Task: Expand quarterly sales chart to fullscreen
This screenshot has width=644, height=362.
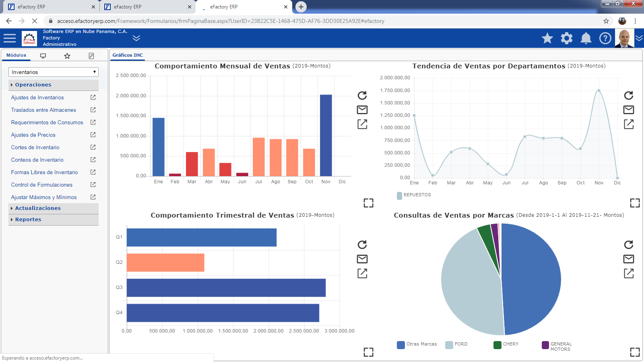Action: point(368,352)
